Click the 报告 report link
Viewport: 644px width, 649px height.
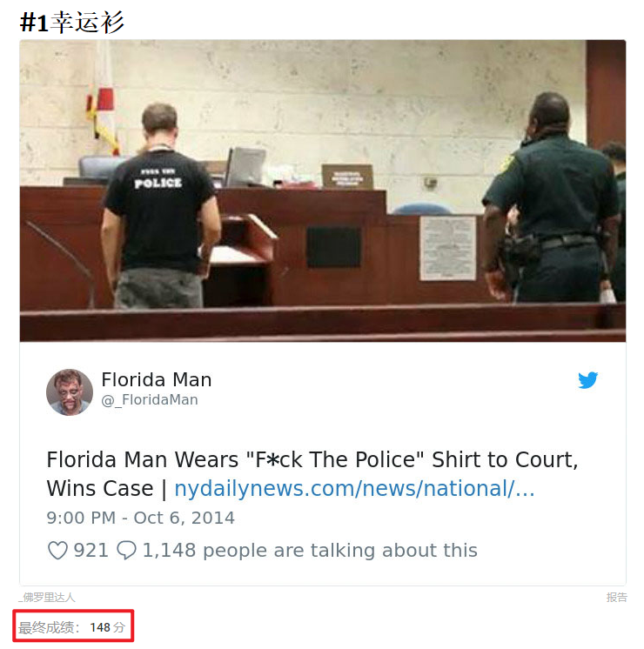(x=616, y=598)
